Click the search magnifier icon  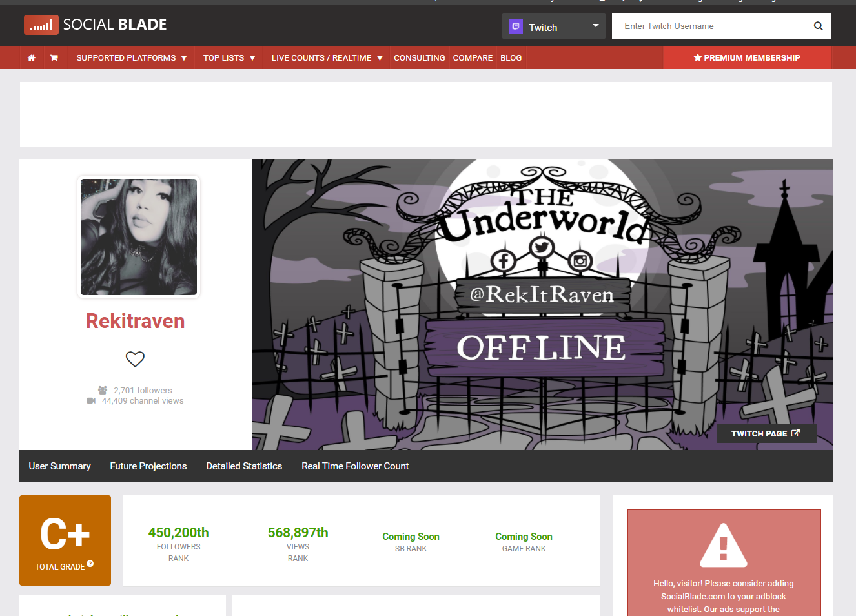pyautogui.click(x=818, y=26)
